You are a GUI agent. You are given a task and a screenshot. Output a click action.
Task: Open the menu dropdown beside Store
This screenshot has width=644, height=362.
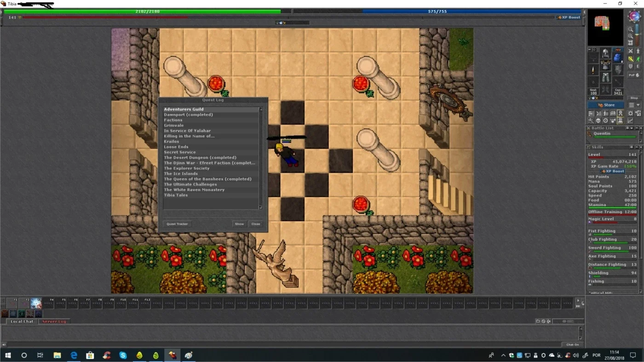tap(634, 105)
